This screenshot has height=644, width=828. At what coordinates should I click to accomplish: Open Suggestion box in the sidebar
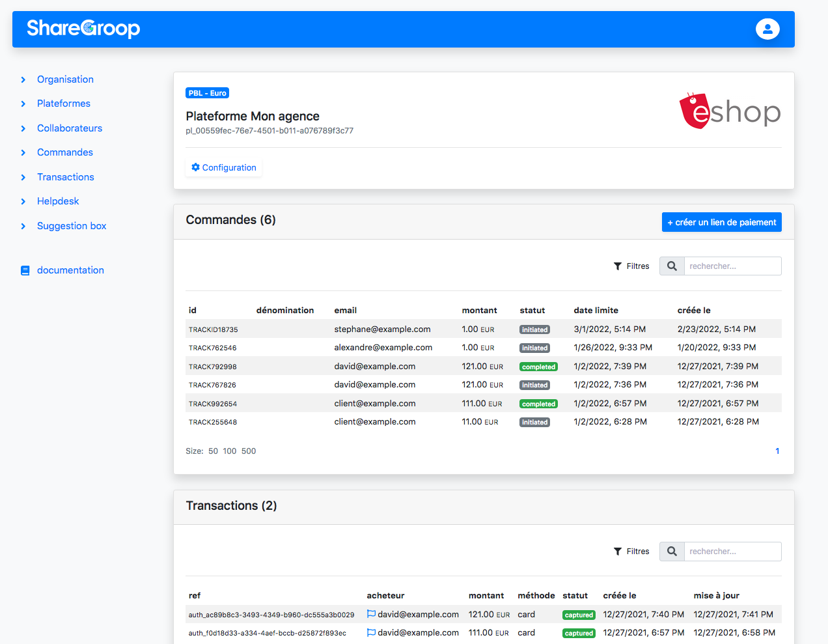click(72, 226)
